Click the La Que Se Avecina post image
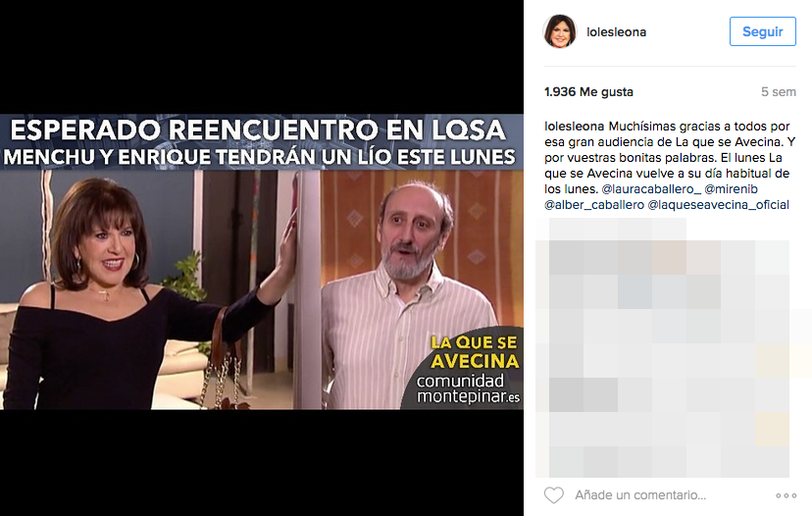Image resolution: width=812 pixels, height=516 pixels. click(x=262, y=262)
